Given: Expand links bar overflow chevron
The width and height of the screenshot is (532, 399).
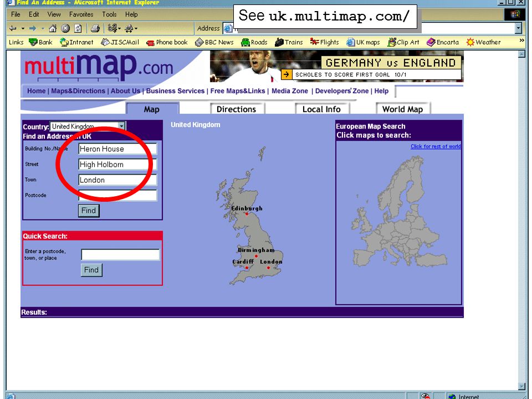Looking at the screenshot, I should (x=522, y=40).
